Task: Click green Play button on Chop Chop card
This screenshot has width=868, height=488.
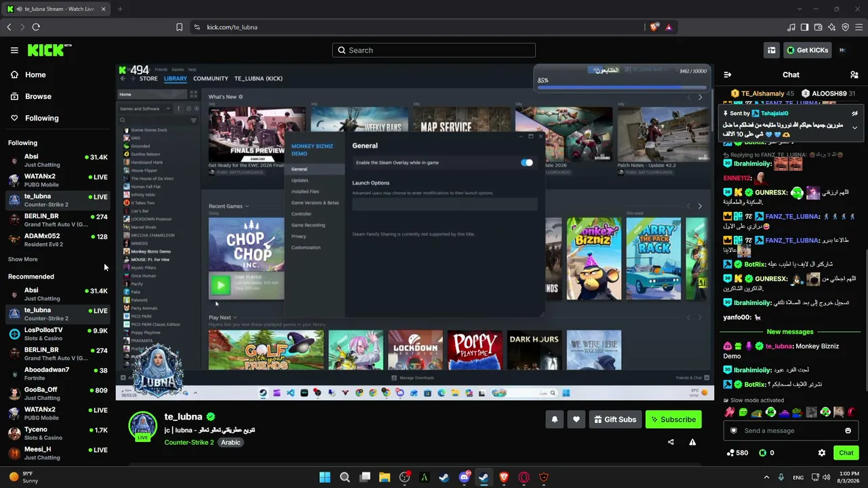Action: [x=220, y=285]
